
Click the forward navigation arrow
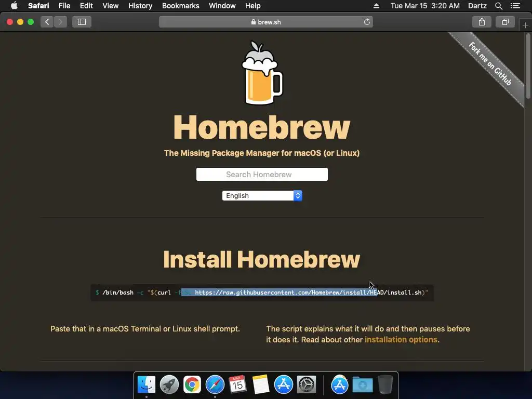60,22
